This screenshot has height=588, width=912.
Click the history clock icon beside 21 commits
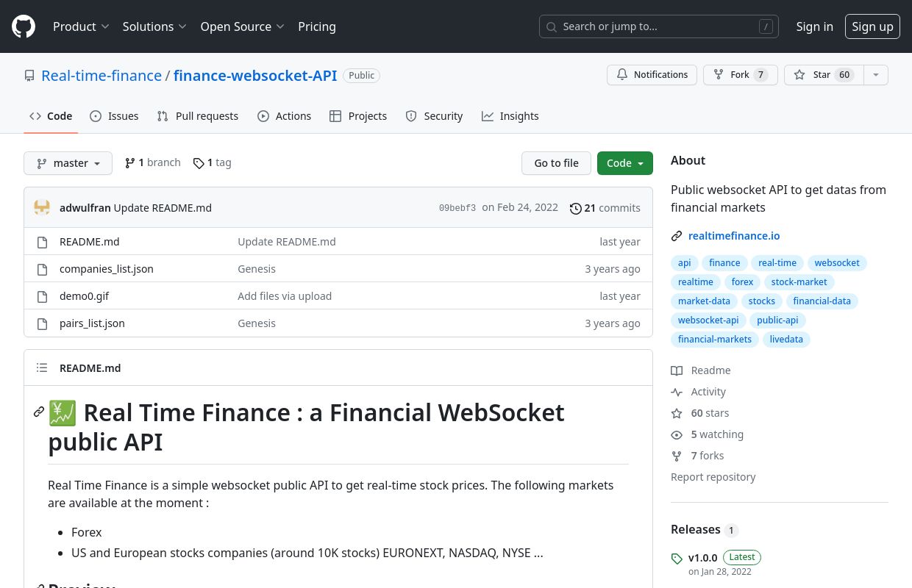coord(576,208)
